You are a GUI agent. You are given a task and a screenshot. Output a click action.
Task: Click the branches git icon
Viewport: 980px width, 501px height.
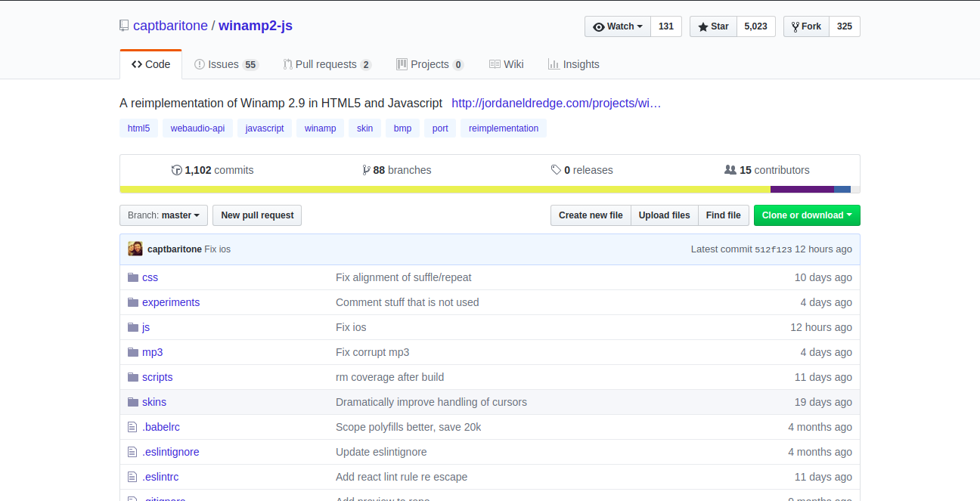[366, 170]
